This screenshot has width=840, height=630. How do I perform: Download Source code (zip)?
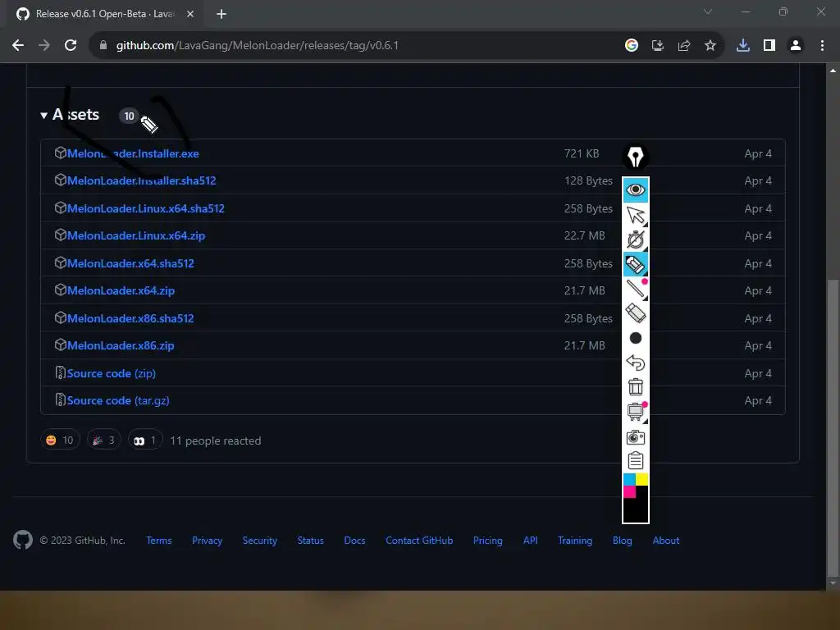111,373
